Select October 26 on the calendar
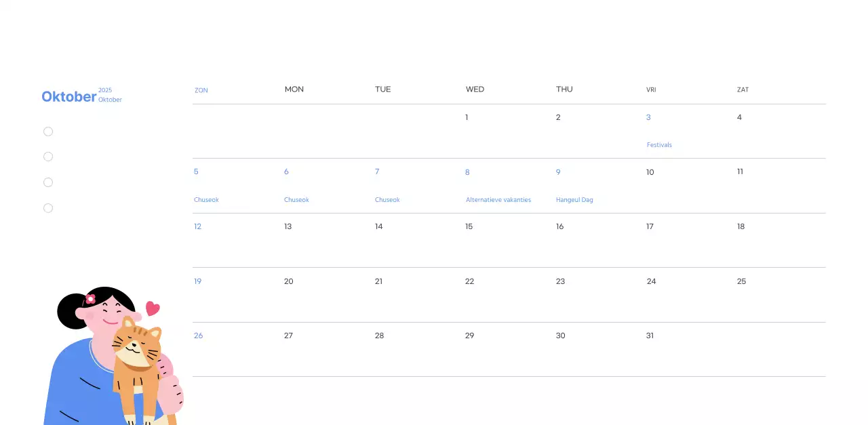This screenshot has height=425, width=868. coord(198,336)
